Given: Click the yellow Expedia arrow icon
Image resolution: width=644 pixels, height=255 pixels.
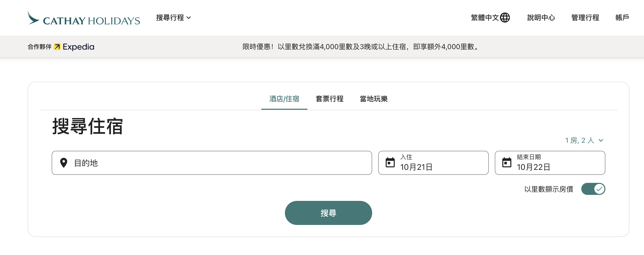Looking at the screenshot, I should pos(57,47).
